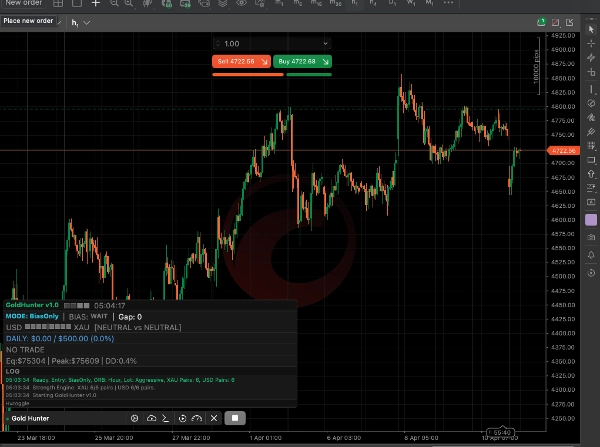The height and width of the screenshot is (447, 600).
Task: Click Gold Hunter cloud upload icon
Action: point(152,418)
